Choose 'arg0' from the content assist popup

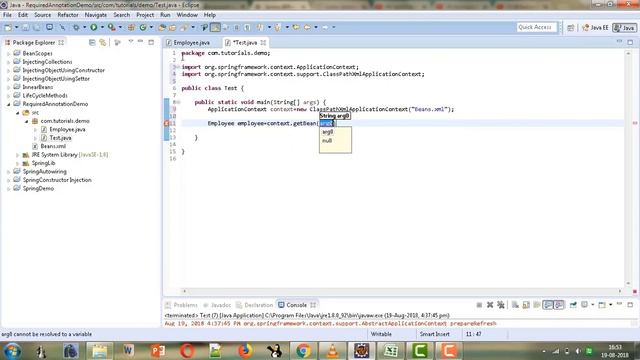tap(328, 132)
